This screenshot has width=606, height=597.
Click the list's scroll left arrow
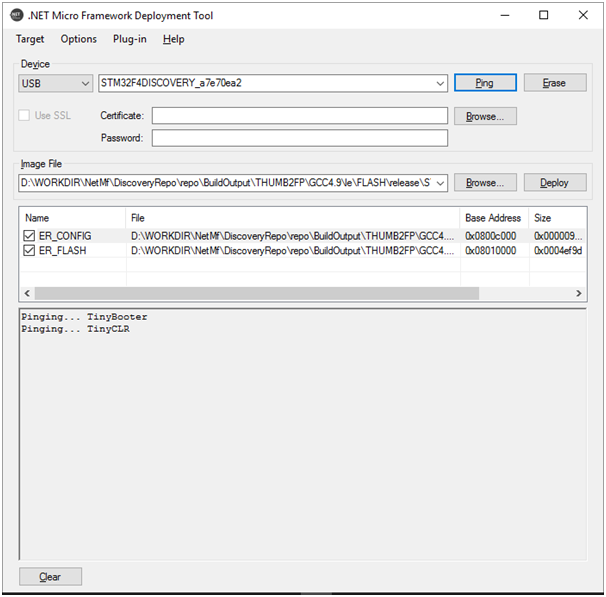(27, 293)
